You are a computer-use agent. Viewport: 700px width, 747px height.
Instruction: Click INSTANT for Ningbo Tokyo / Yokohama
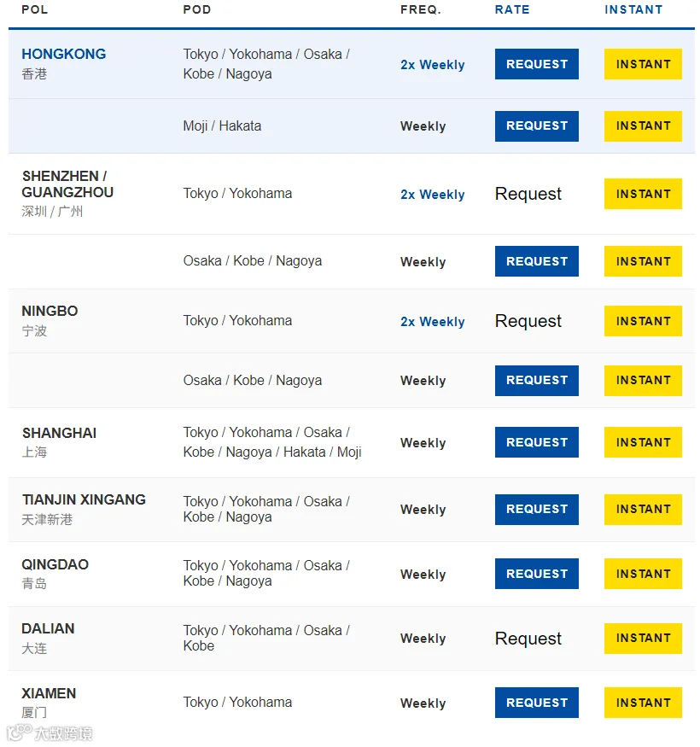(642, 321)
